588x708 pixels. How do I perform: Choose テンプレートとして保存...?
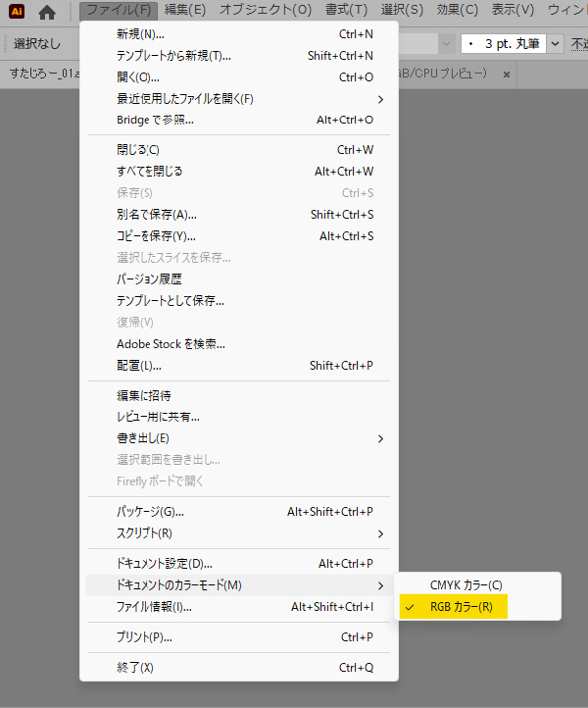[239, 301]
